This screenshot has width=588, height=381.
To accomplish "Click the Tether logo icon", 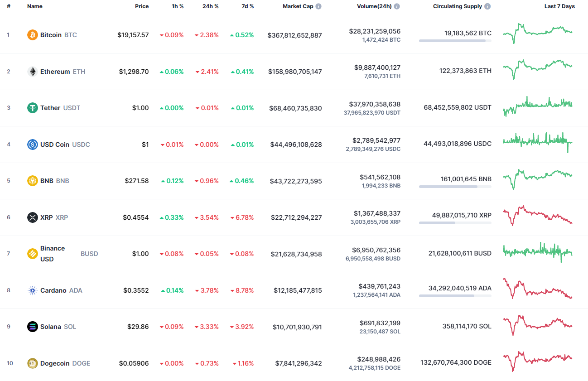I will tap(32, 108).
